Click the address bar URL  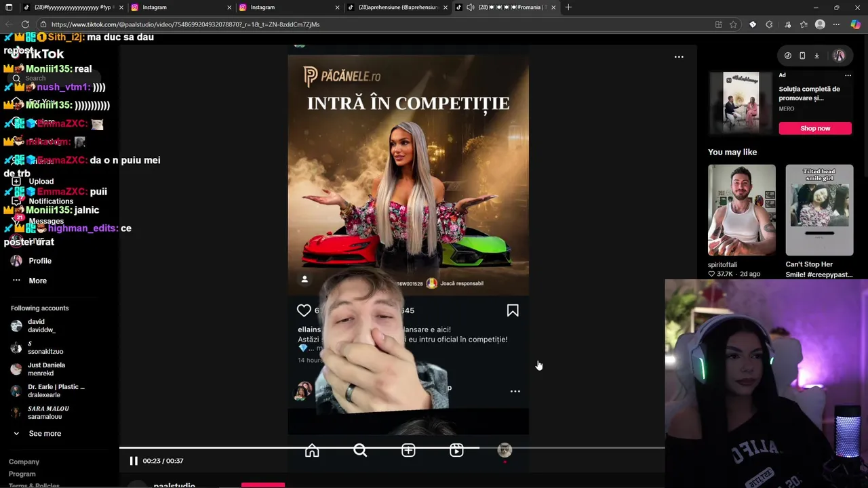[x=185, y=24]
